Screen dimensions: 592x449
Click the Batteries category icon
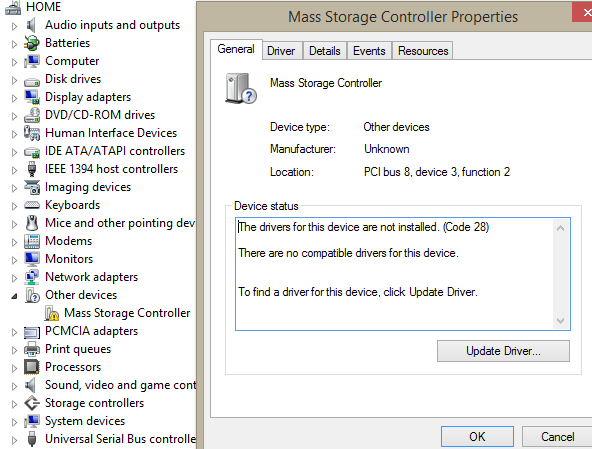coord(32,43)
